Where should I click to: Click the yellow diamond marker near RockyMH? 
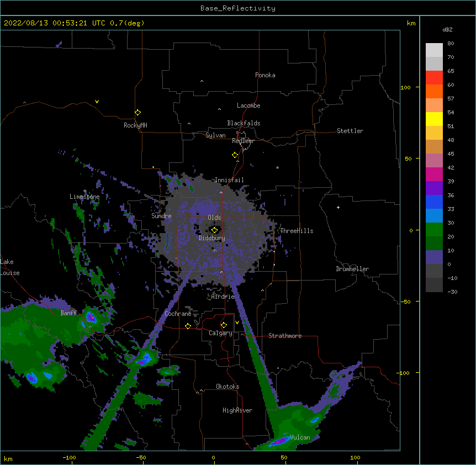[x=137, y=113]
